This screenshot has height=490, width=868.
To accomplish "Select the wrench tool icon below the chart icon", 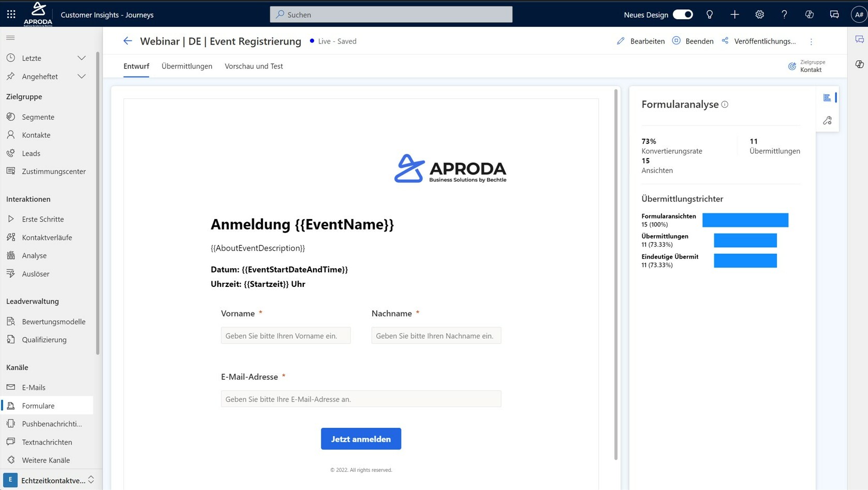I will click(827, 120).
